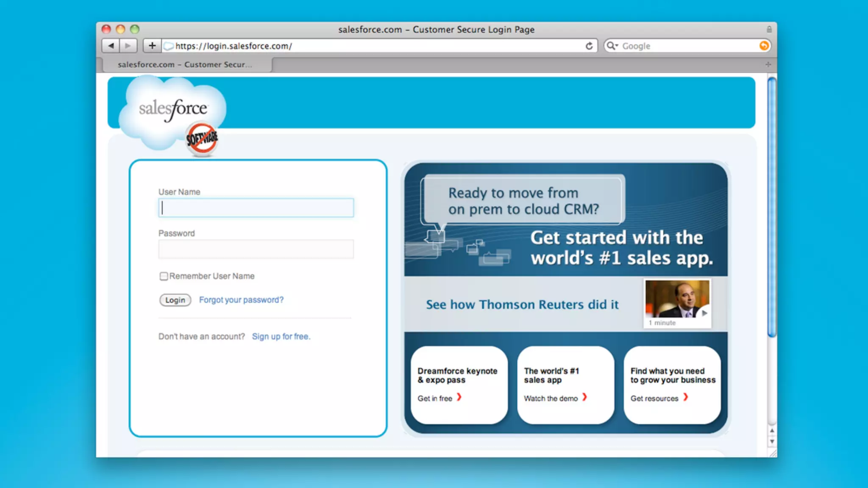The height and width of the screenshot is (488, 868).
Task: Click the red arrow beside Get resources
Action: coord(685,397)
